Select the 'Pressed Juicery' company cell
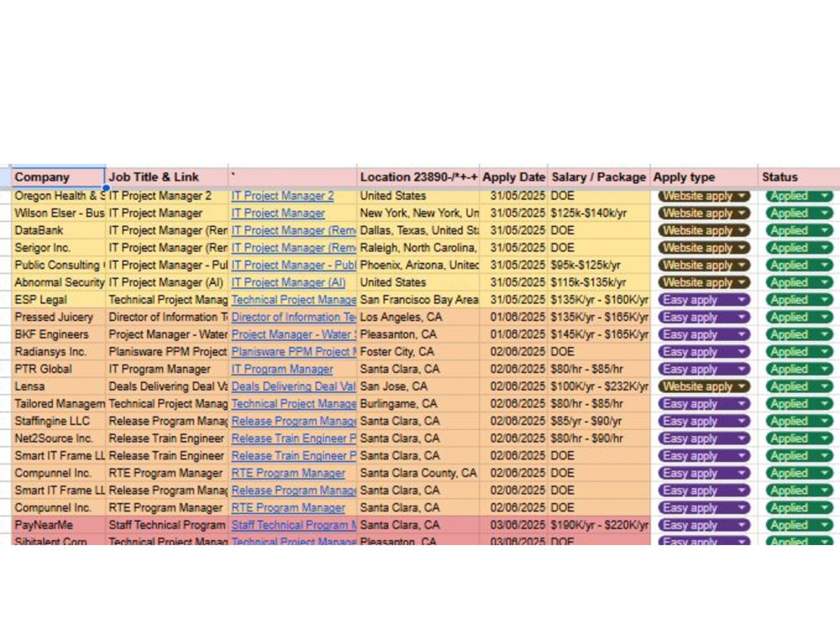Screen dimensions: 840x630 pos(59,318)
